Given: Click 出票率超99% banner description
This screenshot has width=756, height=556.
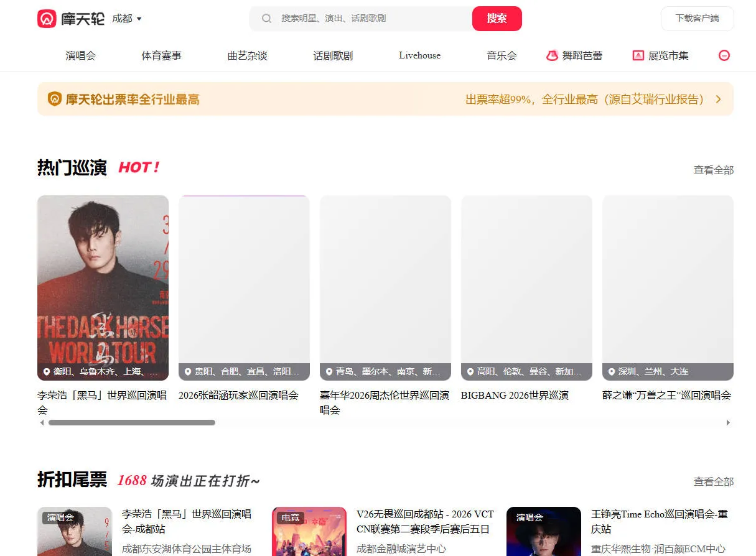Looking at the screenshot, I should (585, 99).
